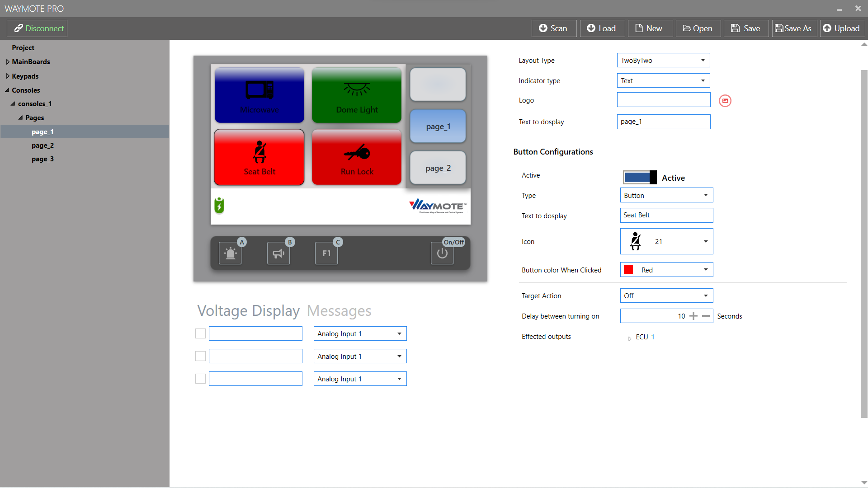This screenshot has width=868, height=488.
Task: Select the Microwave button on console preview
Action: tap(259, 95)
